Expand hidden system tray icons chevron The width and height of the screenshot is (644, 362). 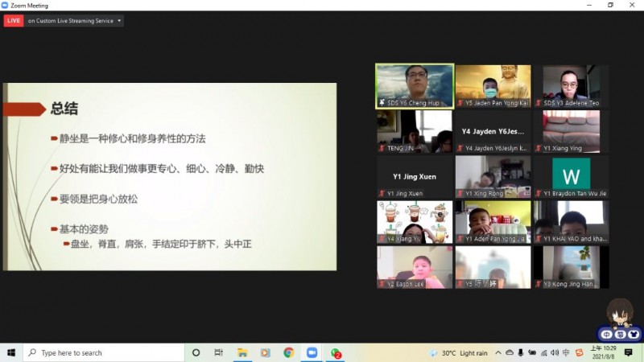pos(499,352)
